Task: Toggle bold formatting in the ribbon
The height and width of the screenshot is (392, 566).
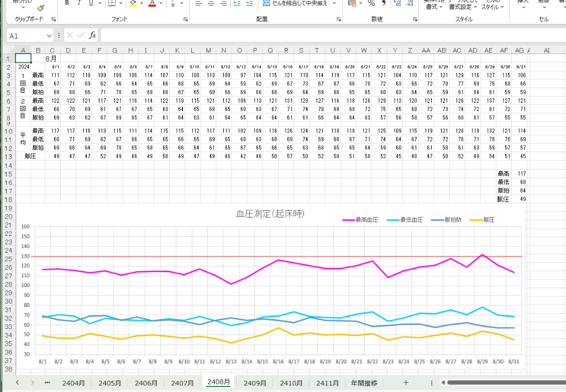Action: (x=67, y=3)
